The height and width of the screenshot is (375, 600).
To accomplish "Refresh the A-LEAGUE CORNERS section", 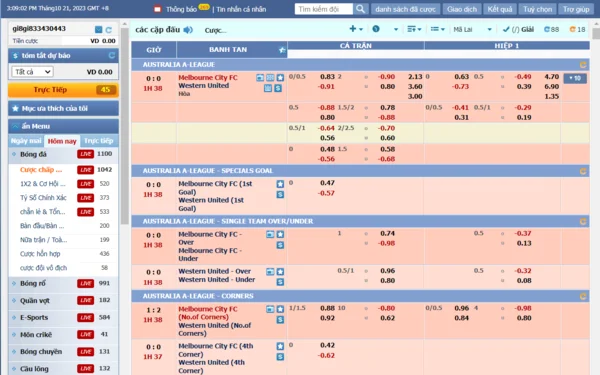I will tap(583, 296).
